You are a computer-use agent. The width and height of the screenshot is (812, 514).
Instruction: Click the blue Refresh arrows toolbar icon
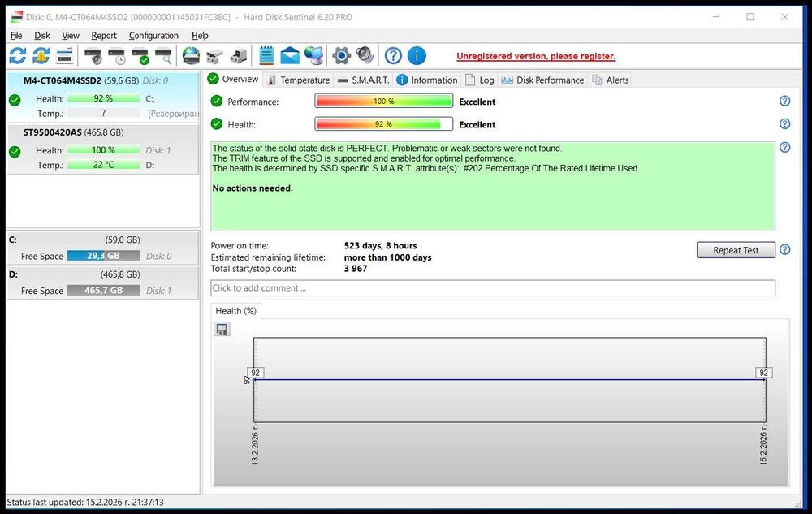point(18,56)
